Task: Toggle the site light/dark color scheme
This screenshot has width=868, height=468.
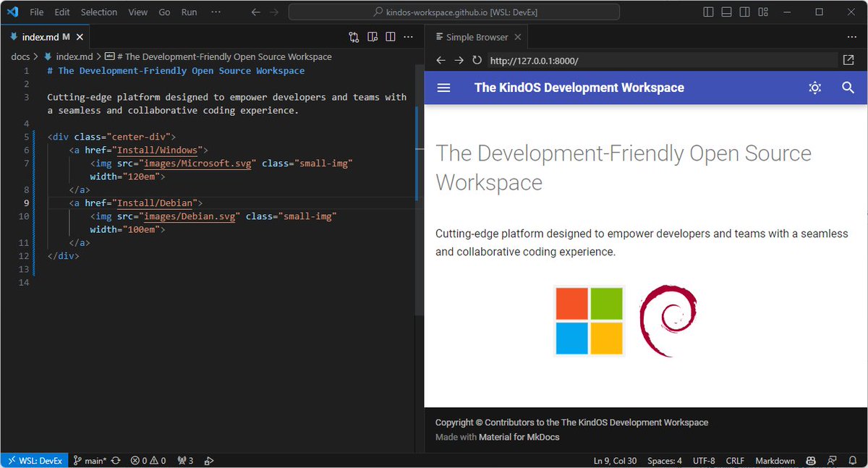Action: click(x=815, y=88)
